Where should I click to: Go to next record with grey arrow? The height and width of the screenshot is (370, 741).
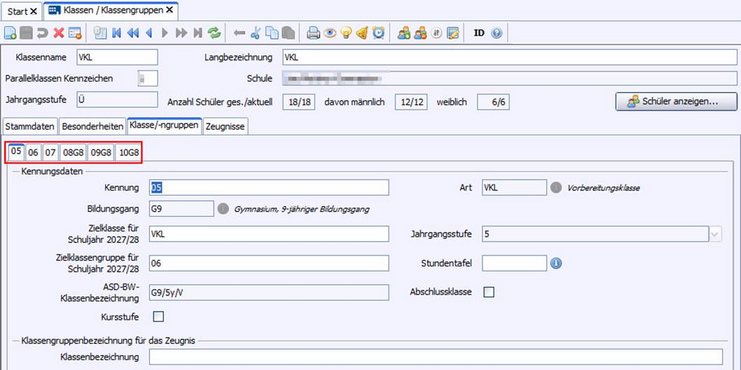tap(165, 33)
